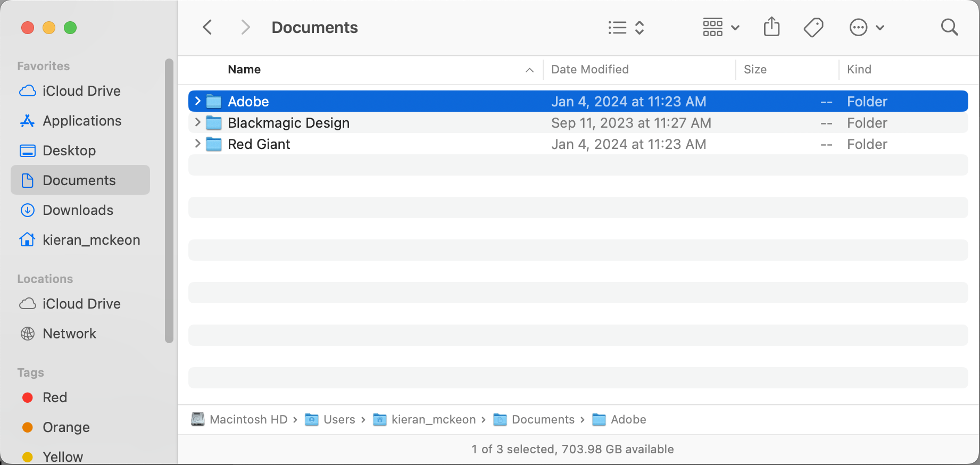Sort by the Name column header
This screenshot has height=465, width=980.
(x=244, y=70)
